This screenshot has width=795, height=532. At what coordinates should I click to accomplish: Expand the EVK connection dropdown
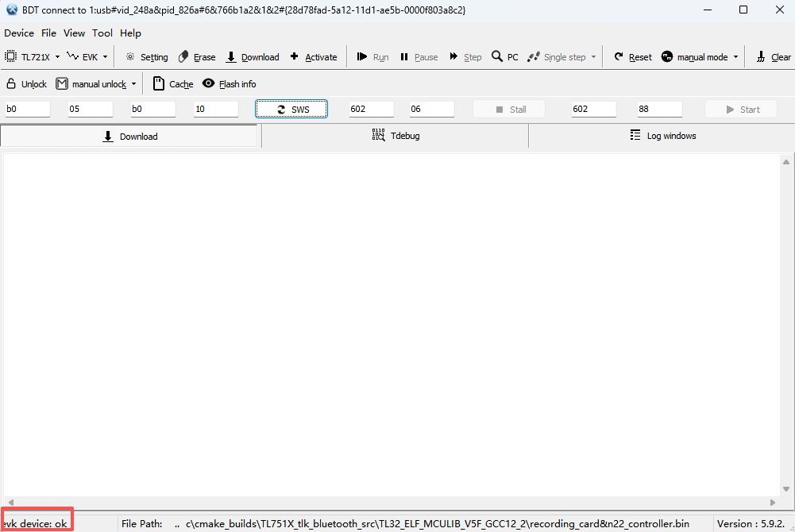pyautogui.click(x=105, y=56)
